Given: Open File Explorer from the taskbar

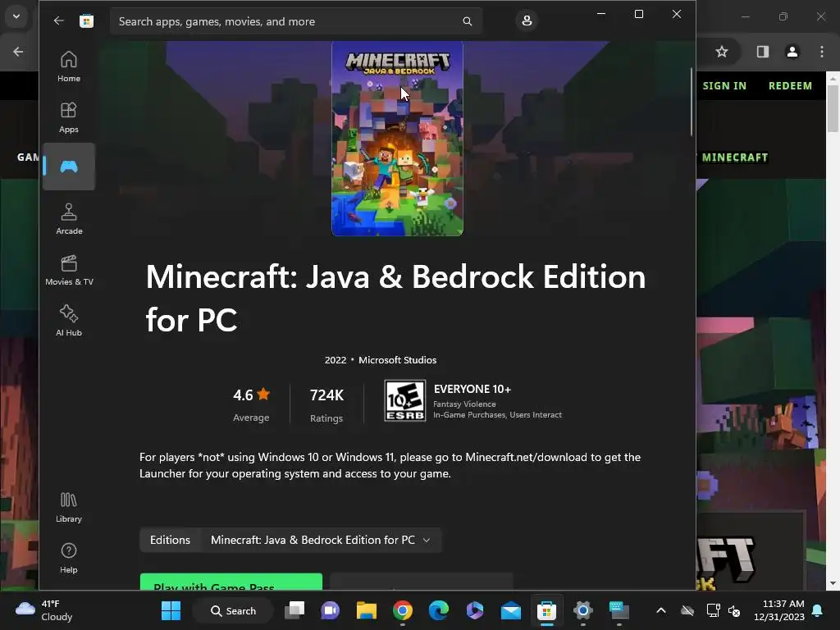Looking at the screenshot, I should 367,610.
